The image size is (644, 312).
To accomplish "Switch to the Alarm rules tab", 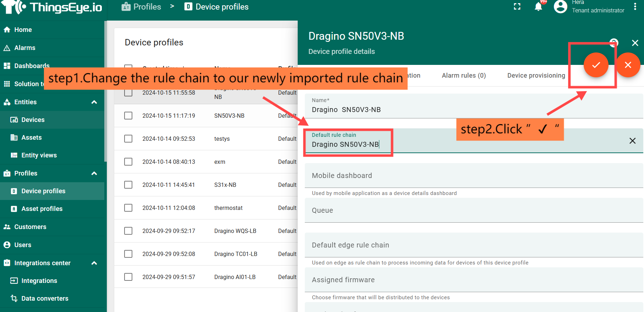I will (463, 76).
